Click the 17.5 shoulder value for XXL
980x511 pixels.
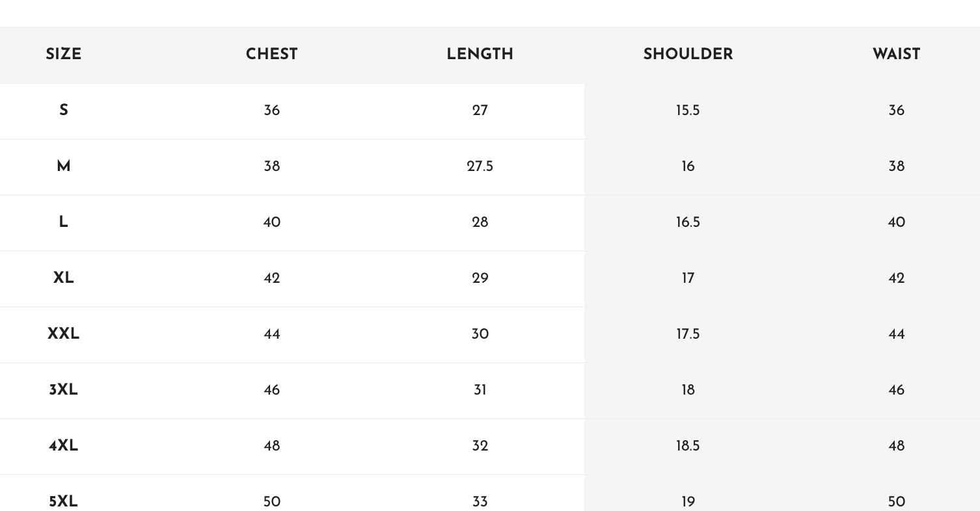pos(688,334)
